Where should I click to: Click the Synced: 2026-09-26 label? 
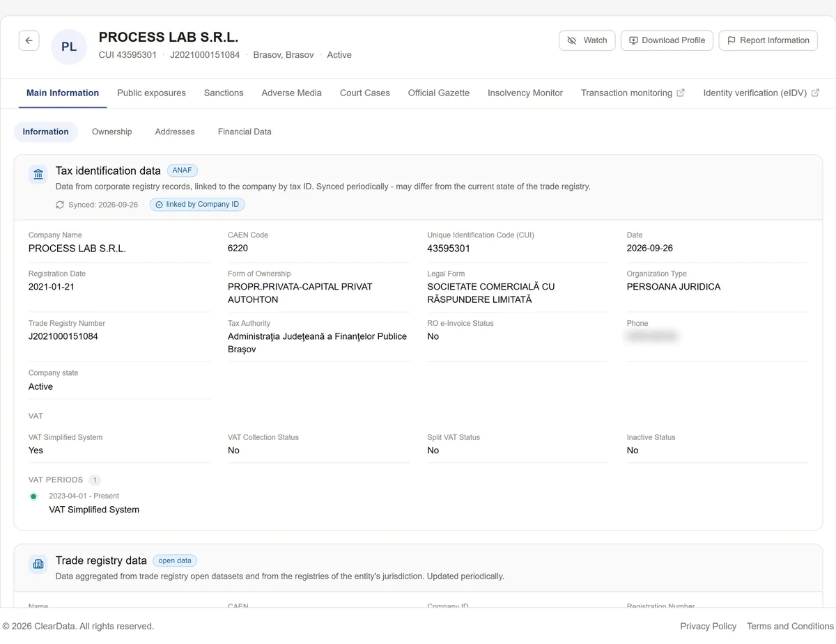(x=103, y=205)
